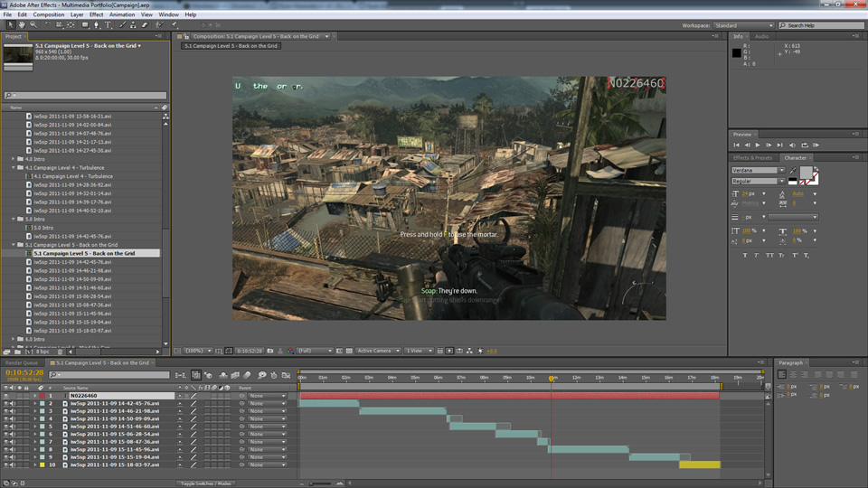Open the Composition menu
Screen dimensions: 868x488
[48, 14]
